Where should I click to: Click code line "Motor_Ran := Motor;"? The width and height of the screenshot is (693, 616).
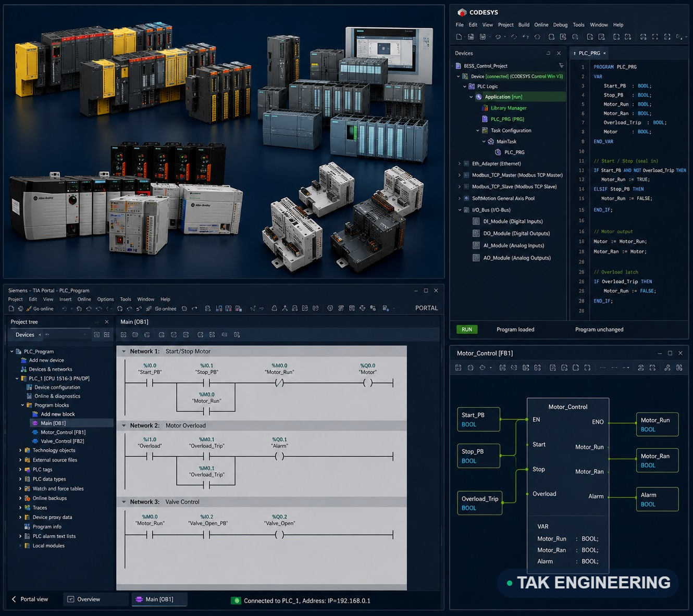tap(620, 252)
